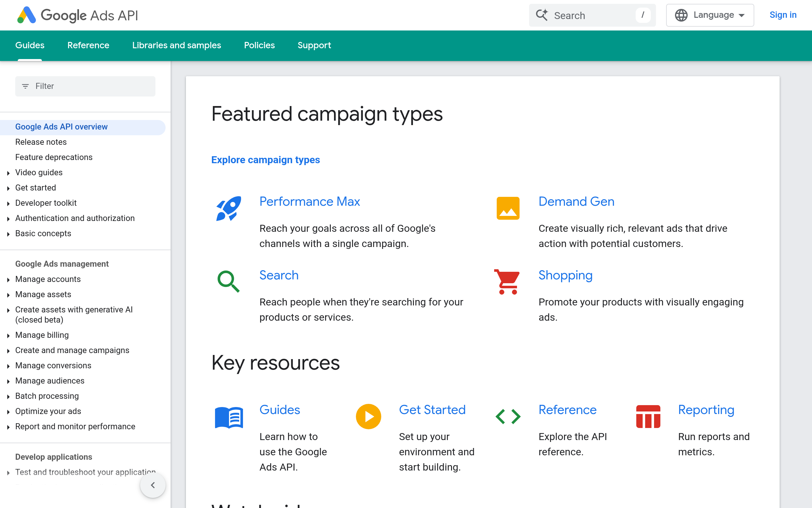Image resolution: width=812 pixels, height=508 pixels.
Task: Open the Policies tab
Action: pyautogui.click(x=259, y=45)
